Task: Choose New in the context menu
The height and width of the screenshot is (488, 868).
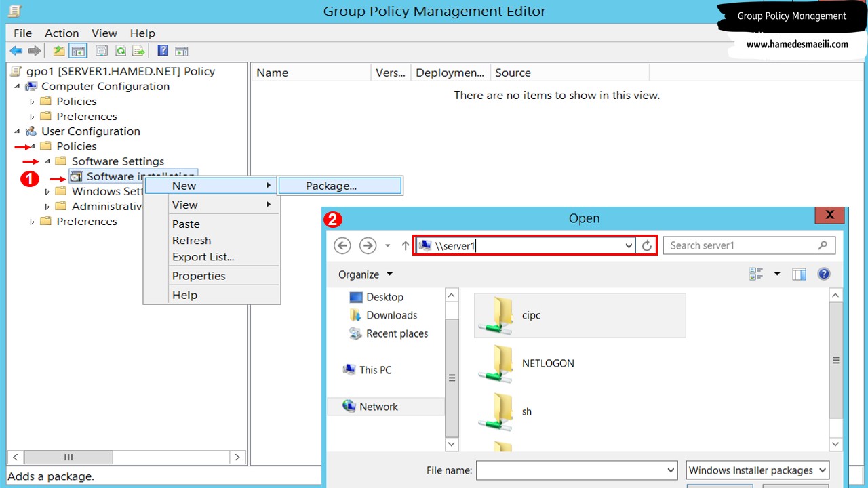Action: point(212,186)
